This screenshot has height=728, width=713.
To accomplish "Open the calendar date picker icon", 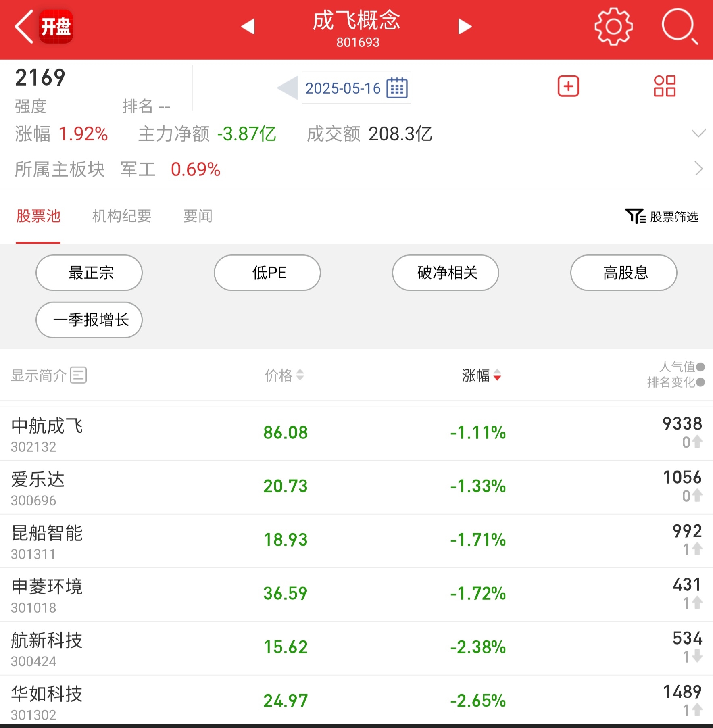I will 397,88.
